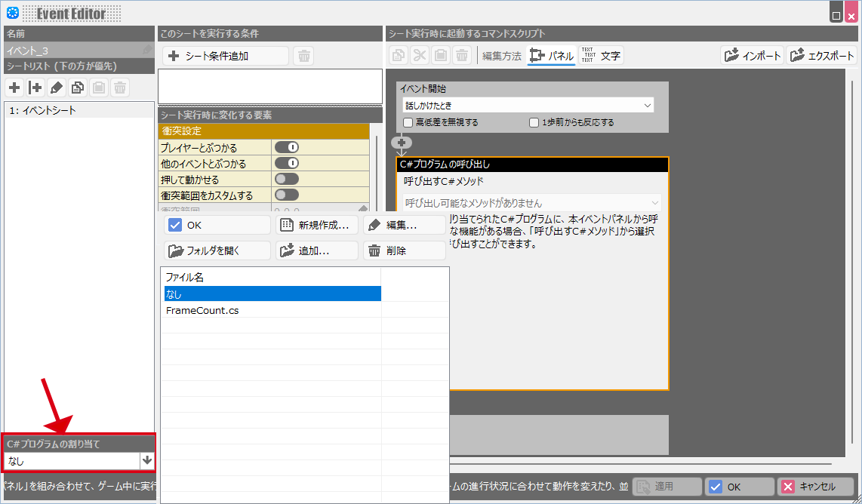Click the rename sheet pencil icon
Image resolution: width=862 pixels, height=504 pixels.
(x=57, y=88)
